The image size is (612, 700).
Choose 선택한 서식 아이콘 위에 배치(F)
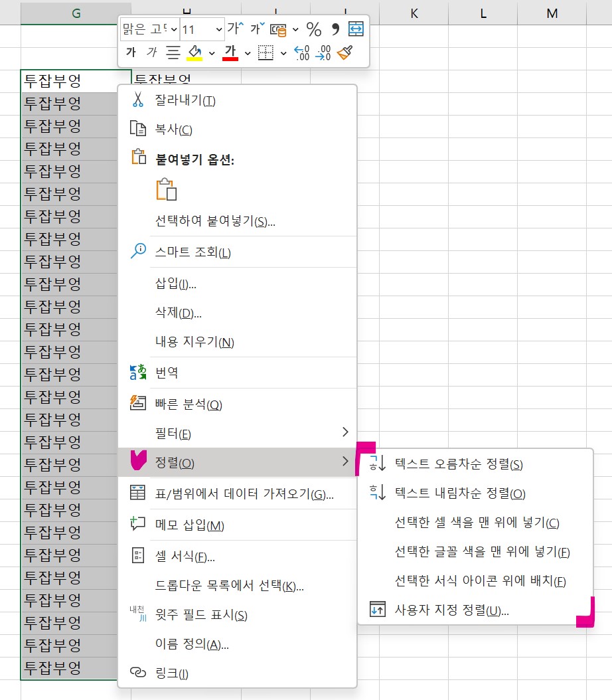tap(475, 580)
